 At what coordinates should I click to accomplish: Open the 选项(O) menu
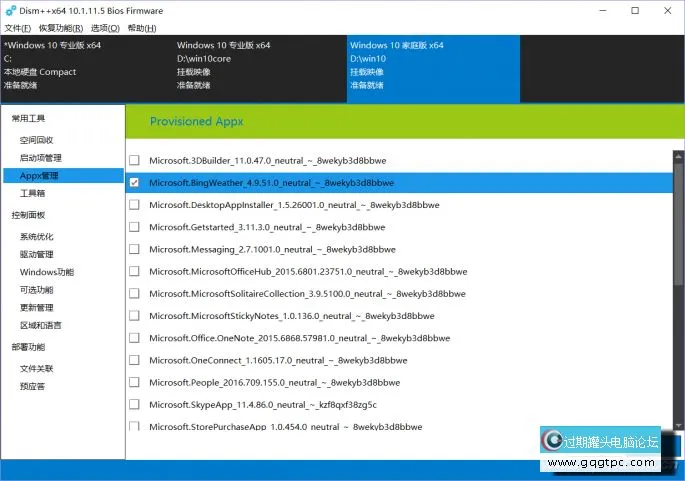[105, 28]
